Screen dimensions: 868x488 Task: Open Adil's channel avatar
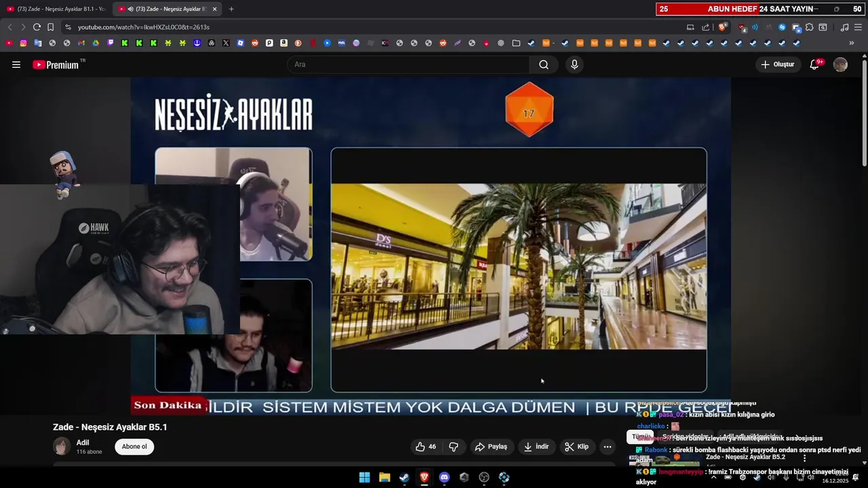pos(62,447)
